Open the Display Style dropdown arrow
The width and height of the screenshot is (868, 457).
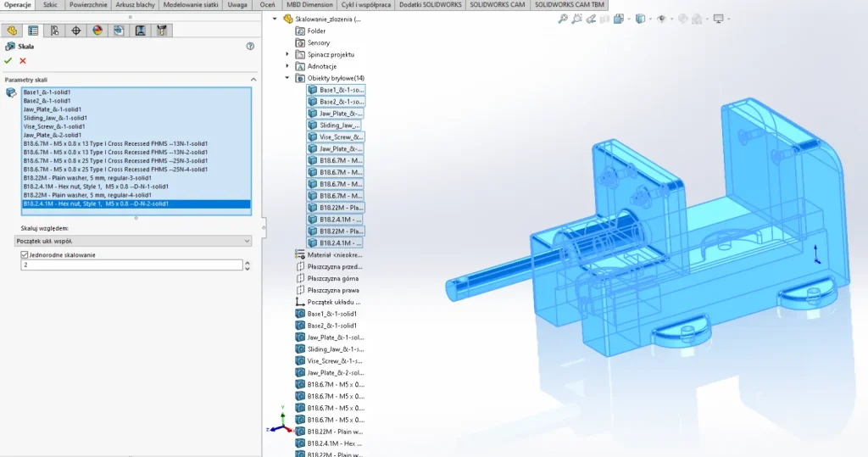point(650,19)
